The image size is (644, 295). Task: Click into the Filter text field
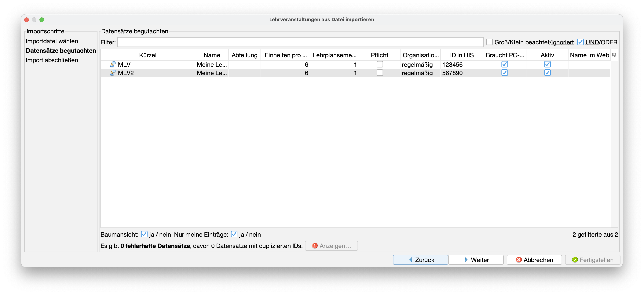[300, 42]
